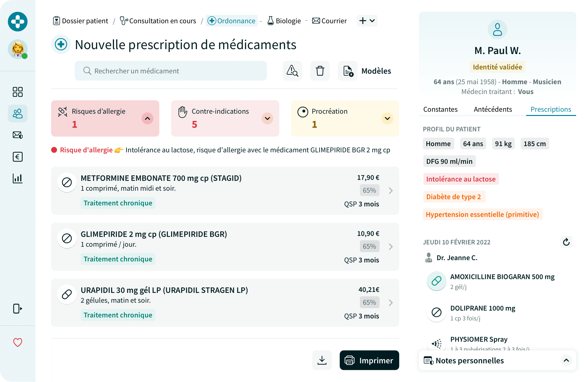Open the Modèles templates button
Viewport: 588px width, 382px height.
[x=367, y=71]
